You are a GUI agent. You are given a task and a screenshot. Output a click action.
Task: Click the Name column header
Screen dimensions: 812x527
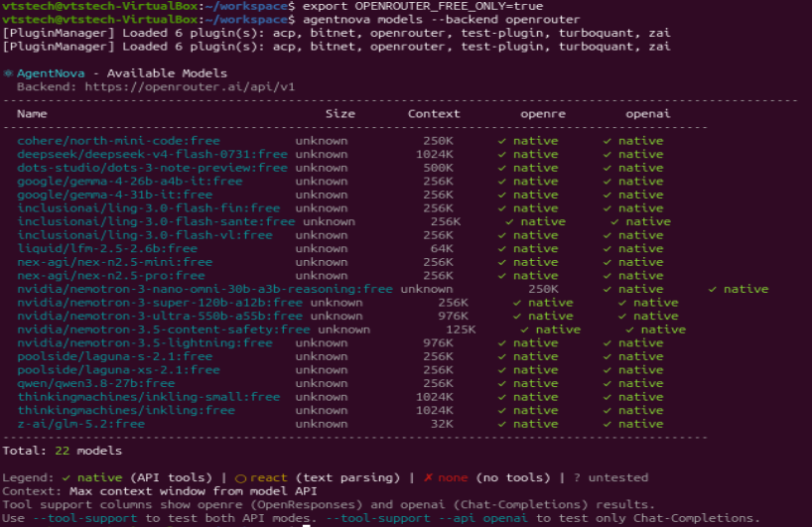tap(32, 114)
